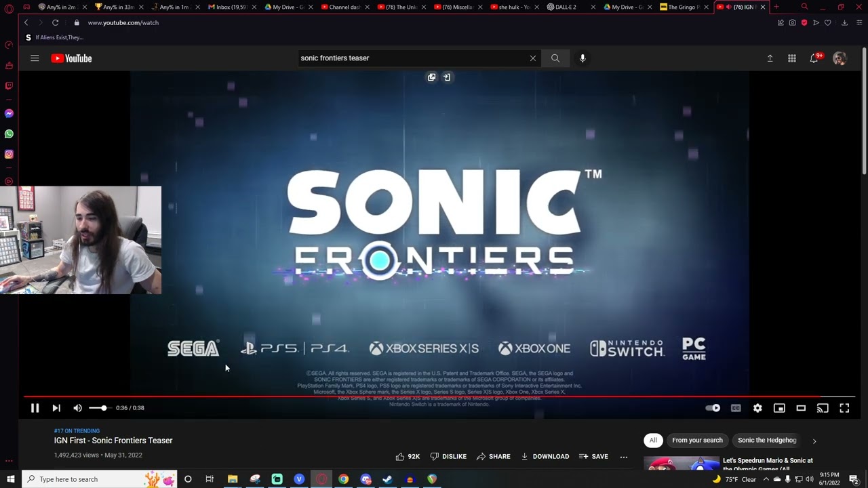Open the three-dot more actions menu
This screenshot has width=868, height=488.
click(624, 457)
